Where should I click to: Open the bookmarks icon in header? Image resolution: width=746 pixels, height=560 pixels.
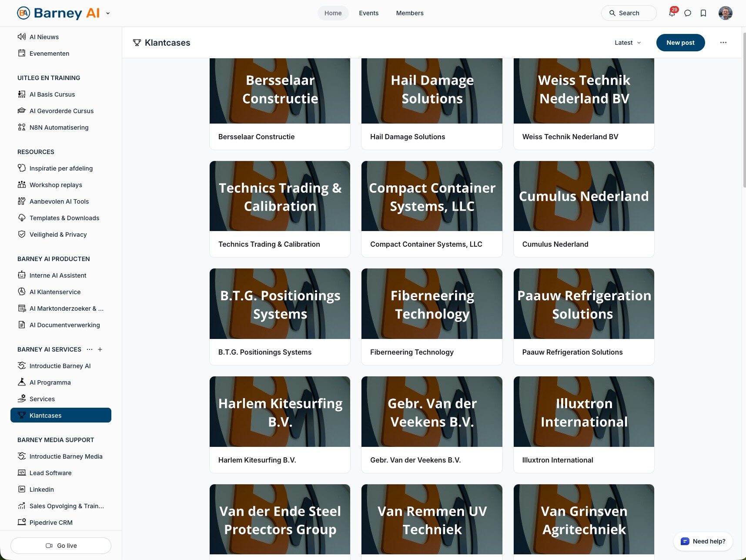coord(703,13)
